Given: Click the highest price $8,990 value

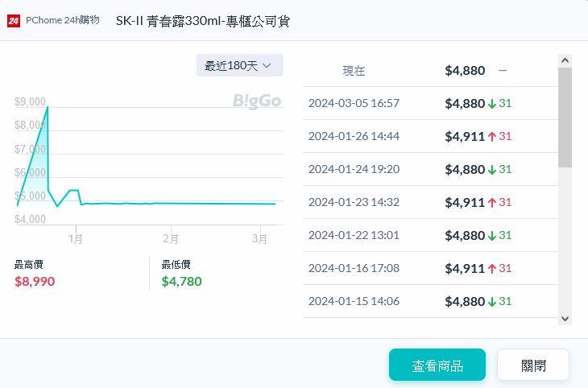Looking at the screenshot, I should point(35,281).
